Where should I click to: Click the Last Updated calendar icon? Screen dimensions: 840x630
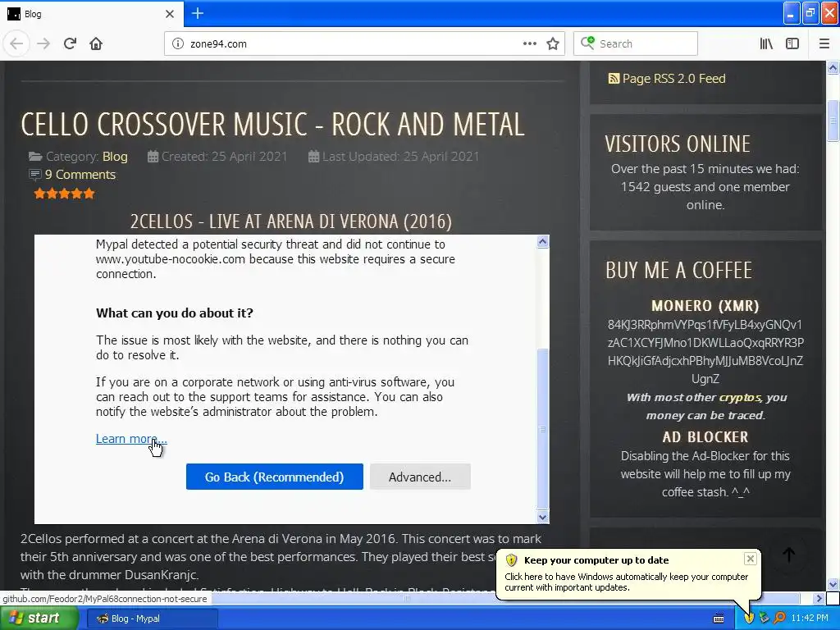(x=313, y=157)
